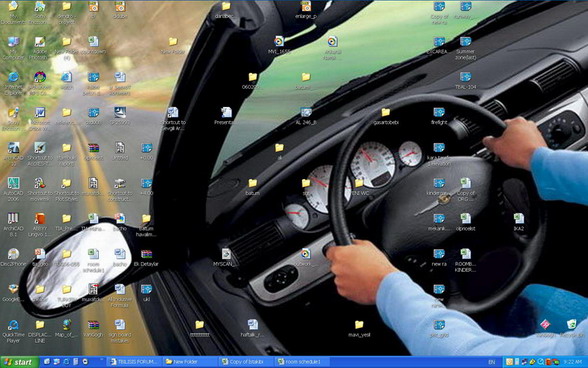Image resolution: width=588 pixels, height=368 pixels.
Task: Select the QuickTime Player desktop icon
Action: (14, 331)
